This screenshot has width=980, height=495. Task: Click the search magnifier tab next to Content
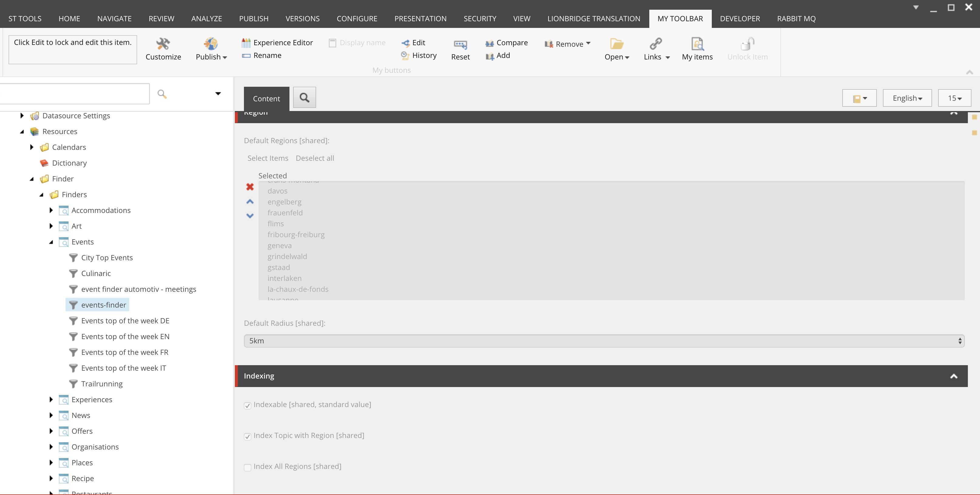click(x=304, y=98)
